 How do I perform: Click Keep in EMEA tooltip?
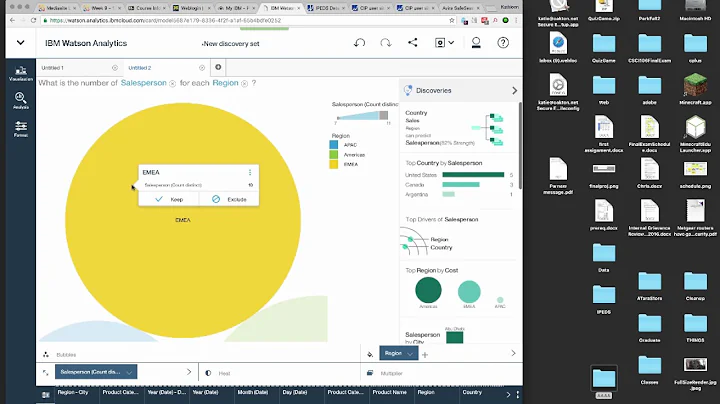169,199
